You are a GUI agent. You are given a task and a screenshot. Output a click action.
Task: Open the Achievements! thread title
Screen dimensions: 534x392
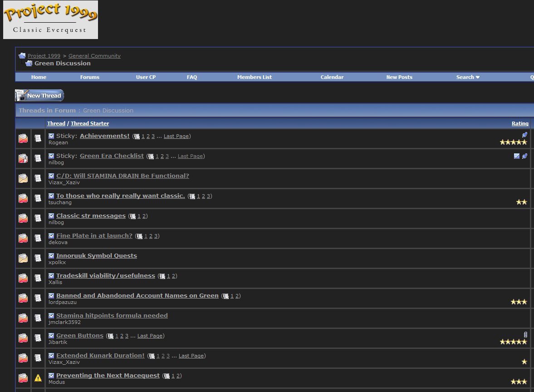(x=104, y=136)
